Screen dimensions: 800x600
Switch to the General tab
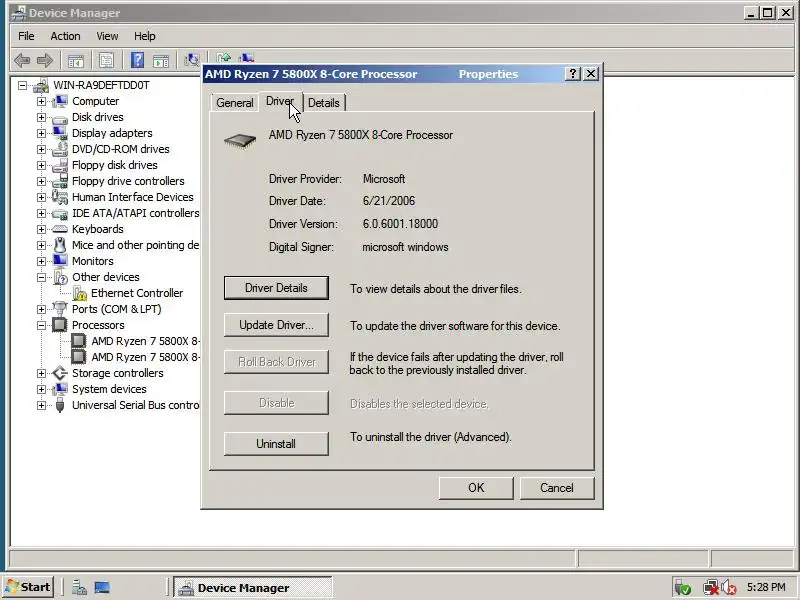[x=235, y=103]
